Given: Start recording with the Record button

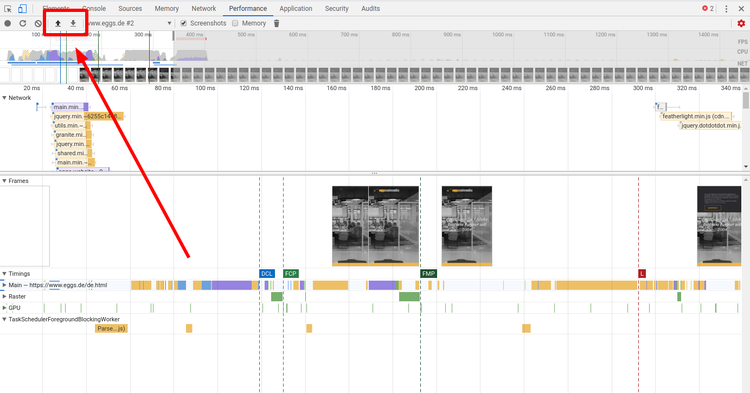Looking at the screenshot, I should [x=8, y=23].
